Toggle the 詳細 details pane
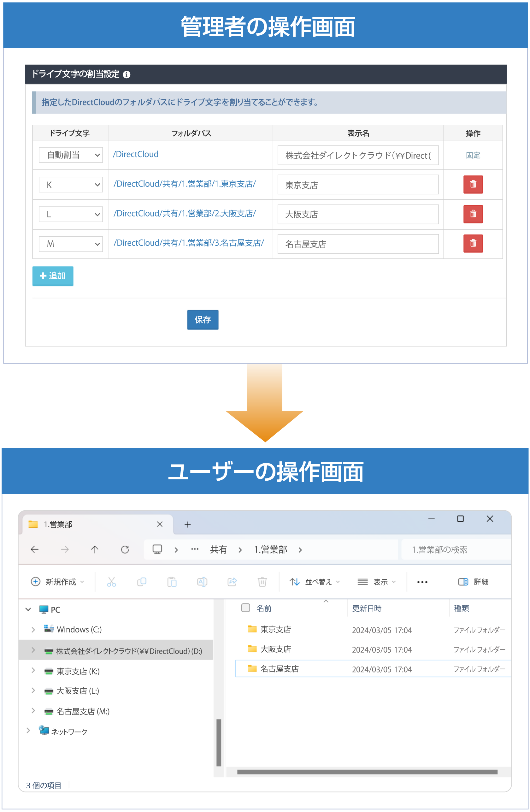This screenshot has width=530, height=812. (473, 581)
